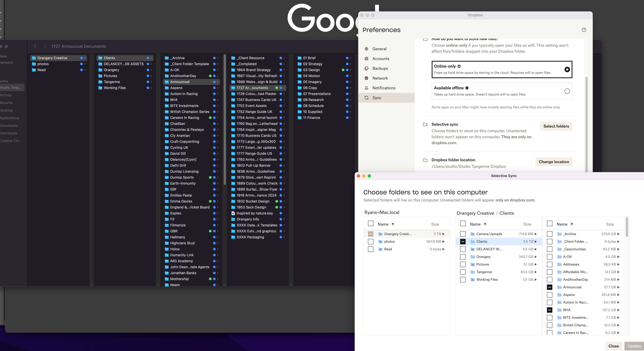644x351 pixels.
Task: Expand the Armourcoat row arrow in Selective Sync
Action: [618, 287]
